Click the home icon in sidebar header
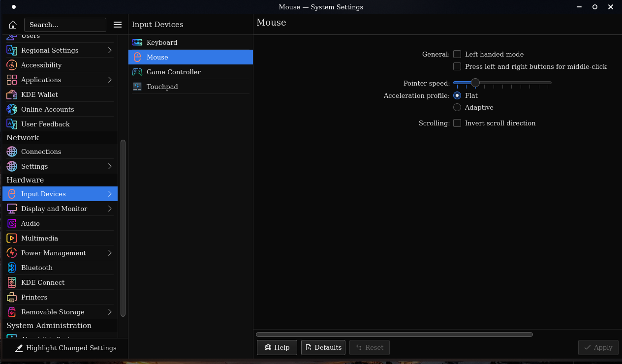 [13, 25]
